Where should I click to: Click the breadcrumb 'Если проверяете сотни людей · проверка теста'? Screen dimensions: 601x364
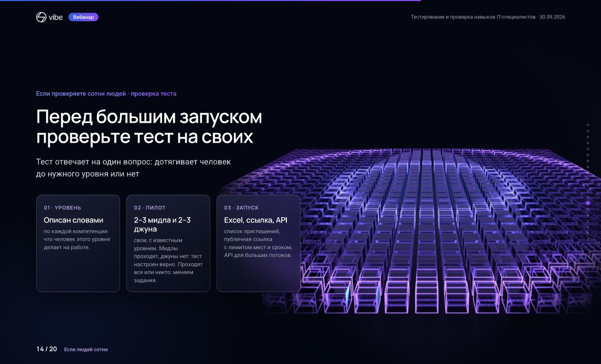(x=106, y=93)
